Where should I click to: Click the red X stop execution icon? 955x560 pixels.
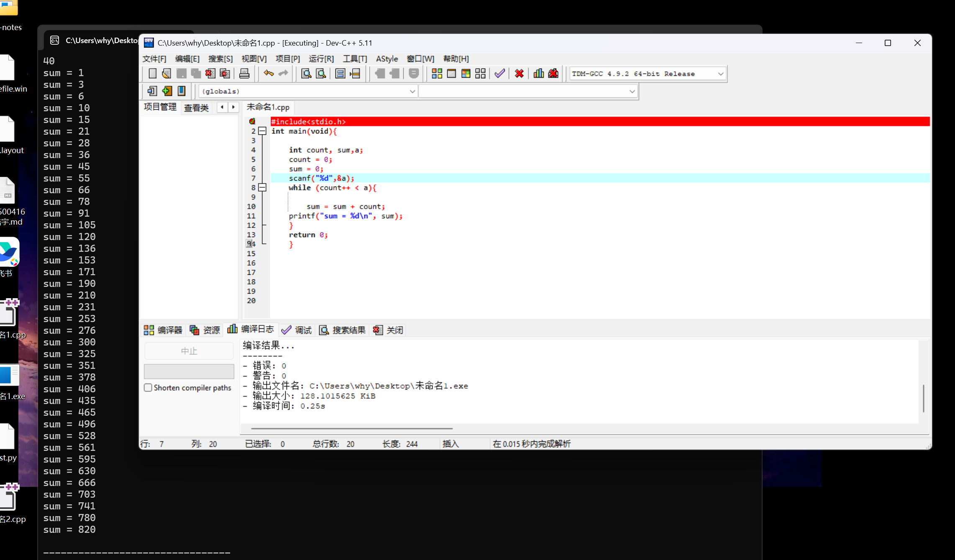click(x=519, y=74)
